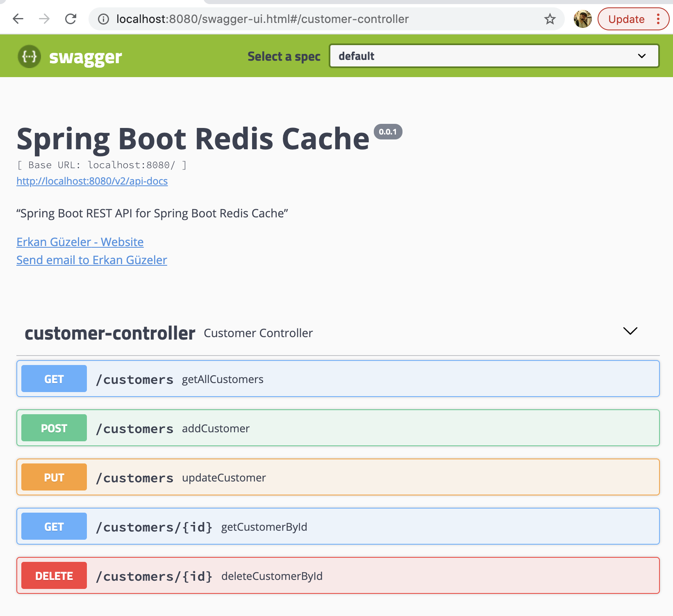The image size is (673, 616).
Task: Click the updateCustomer operation name
Action: coord(224,478)
